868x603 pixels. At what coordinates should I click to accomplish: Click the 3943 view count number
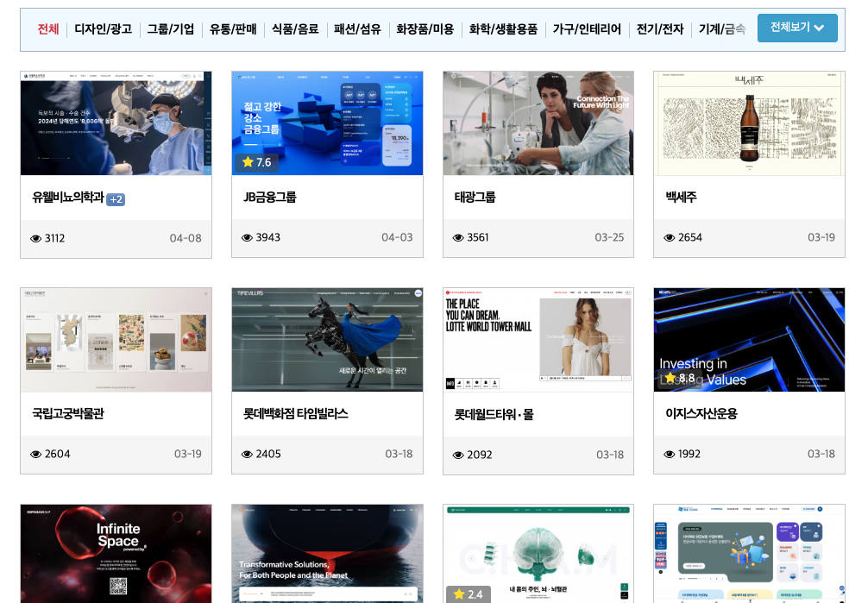268,237
